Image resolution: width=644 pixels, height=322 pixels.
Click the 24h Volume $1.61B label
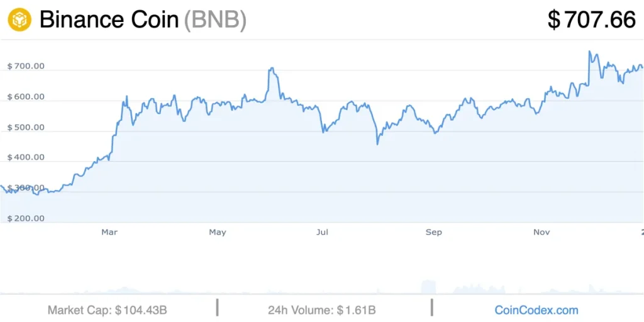[322, 310]
